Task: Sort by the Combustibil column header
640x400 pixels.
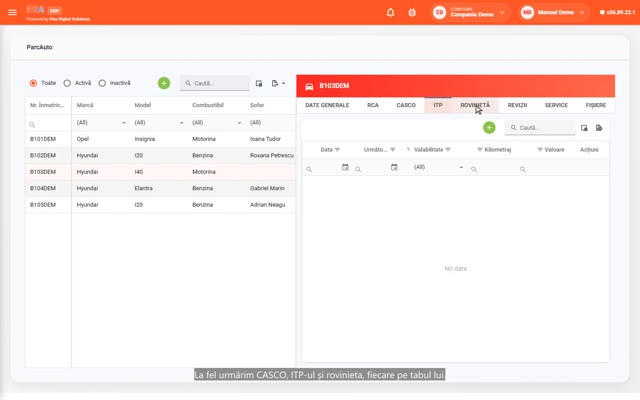Action: pyautogui.click(x=208, y=105)
